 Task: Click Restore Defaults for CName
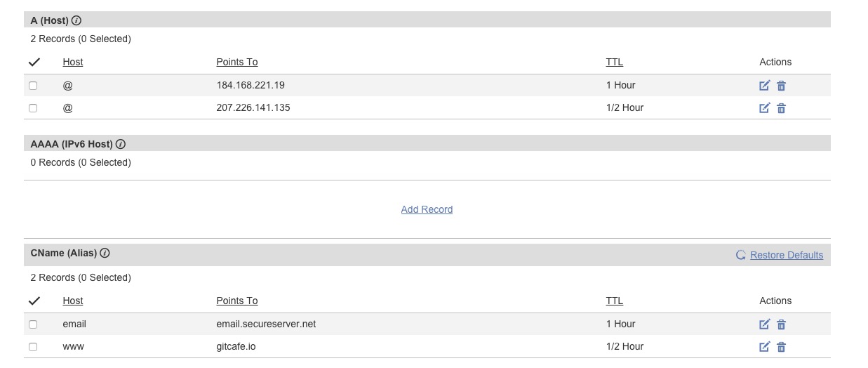(x=787, y=255)
